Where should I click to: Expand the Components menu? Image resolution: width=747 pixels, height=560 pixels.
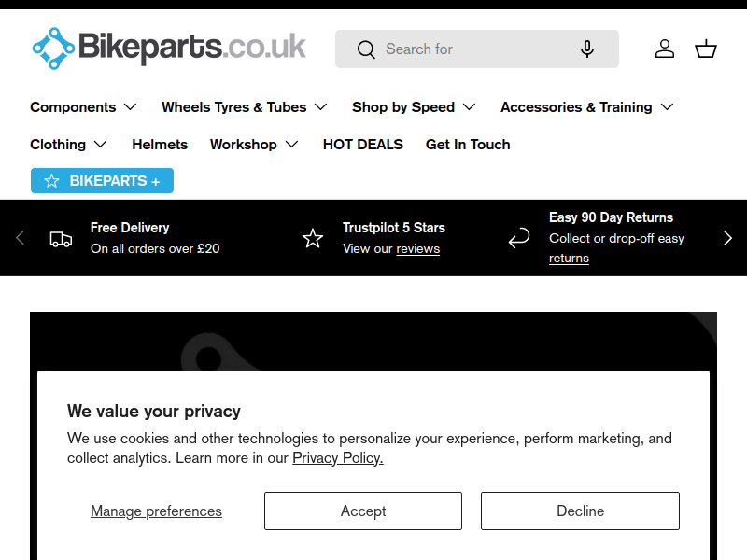pyautogui.click(x=83, y=107)
